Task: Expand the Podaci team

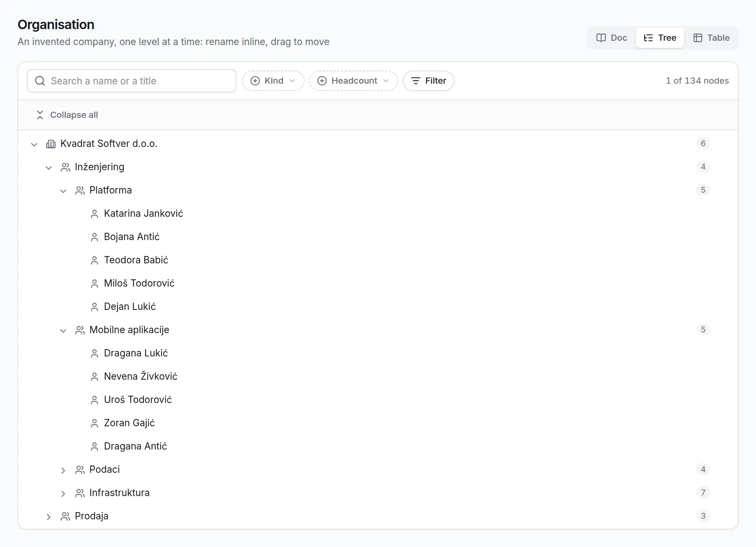Action: [63, 470]
